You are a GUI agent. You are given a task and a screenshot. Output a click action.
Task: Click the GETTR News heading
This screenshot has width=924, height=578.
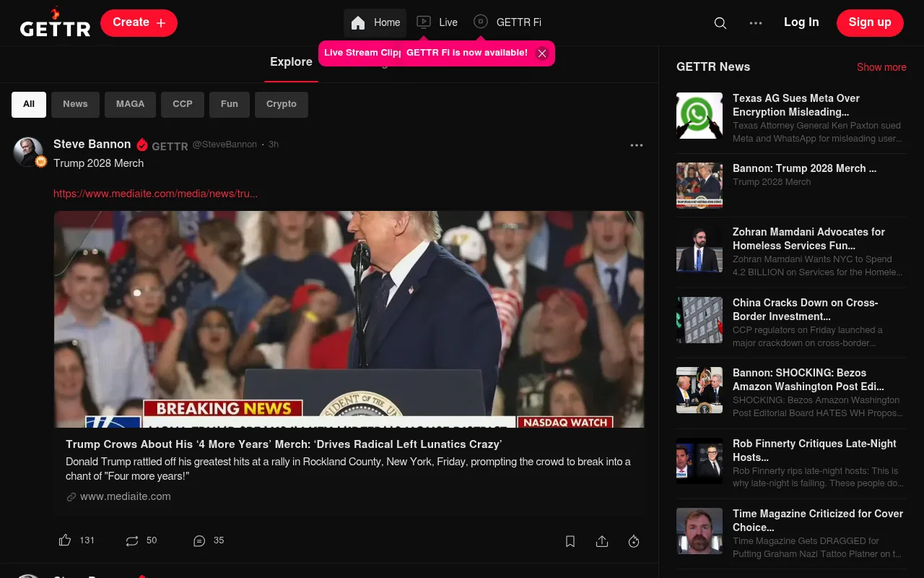[713, 67]
